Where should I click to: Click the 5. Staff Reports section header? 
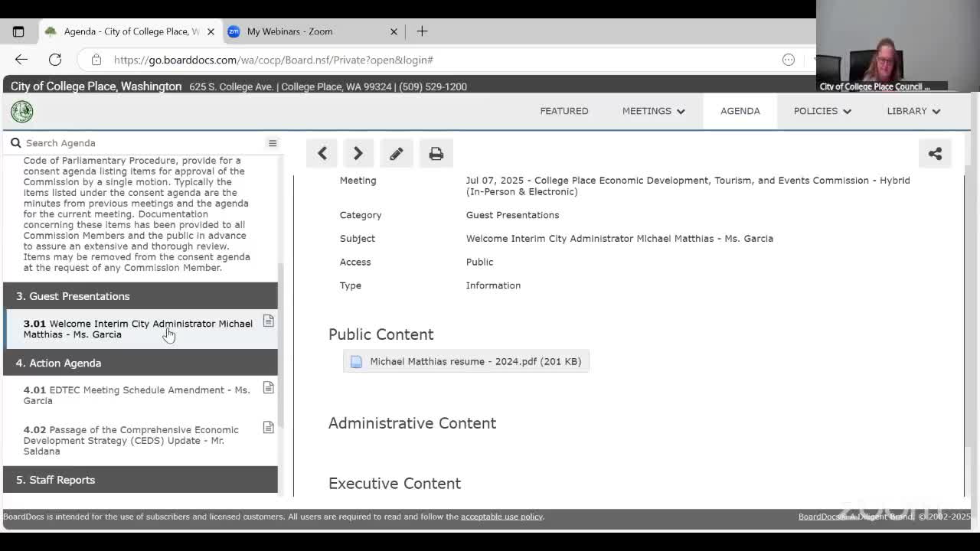point(141,480)
